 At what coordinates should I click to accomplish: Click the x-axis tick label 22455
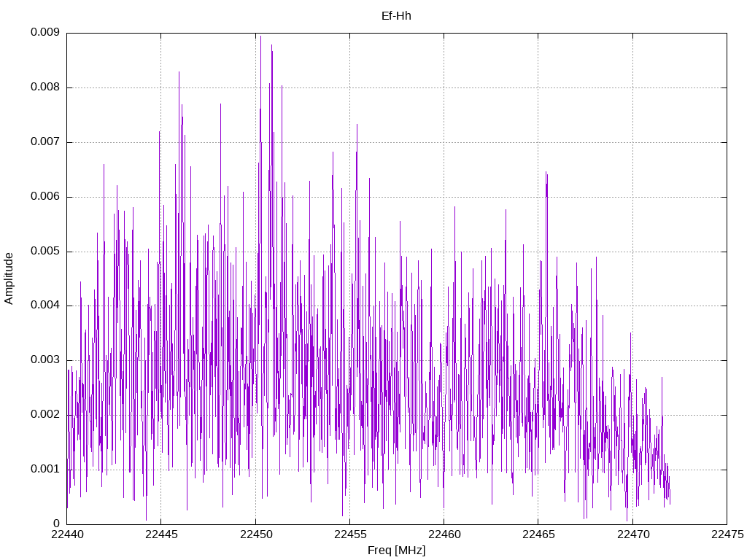click(350, 534)
